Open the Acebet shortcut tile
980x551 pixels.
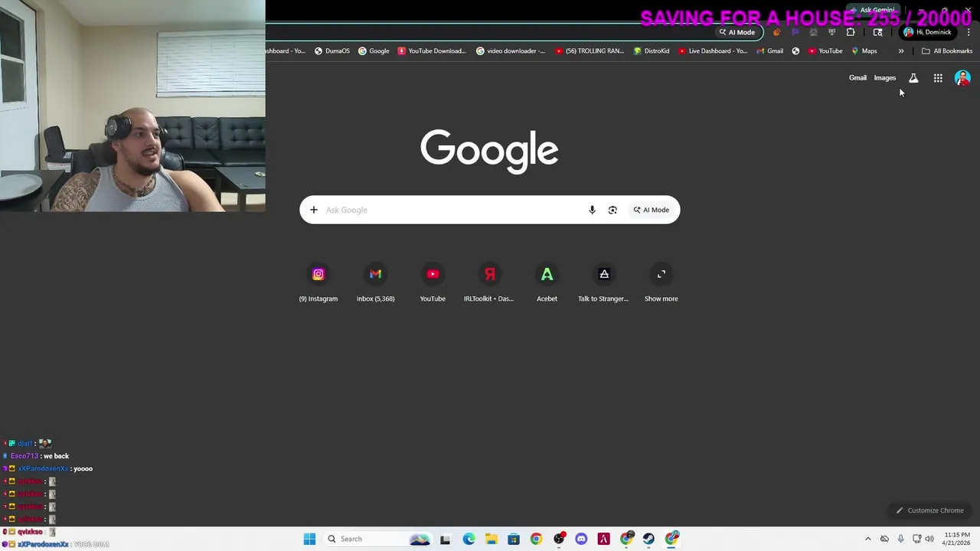pos(547,283)
